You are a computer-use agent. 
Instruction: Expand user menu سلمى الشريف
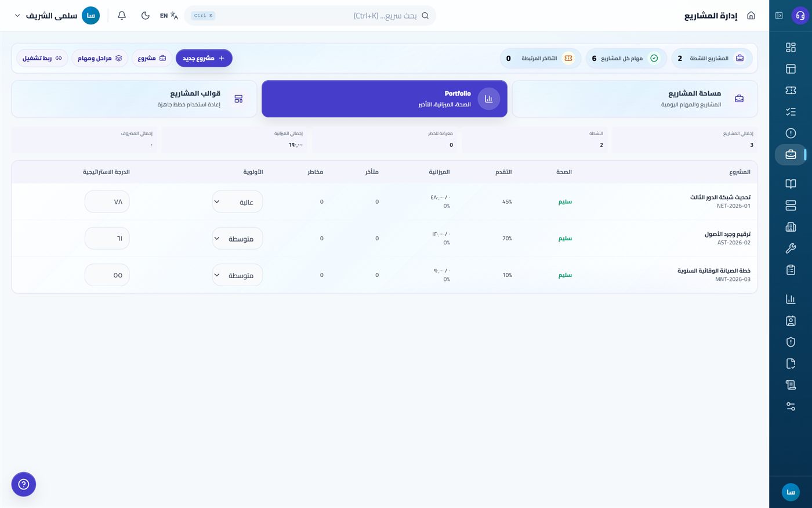57,16
